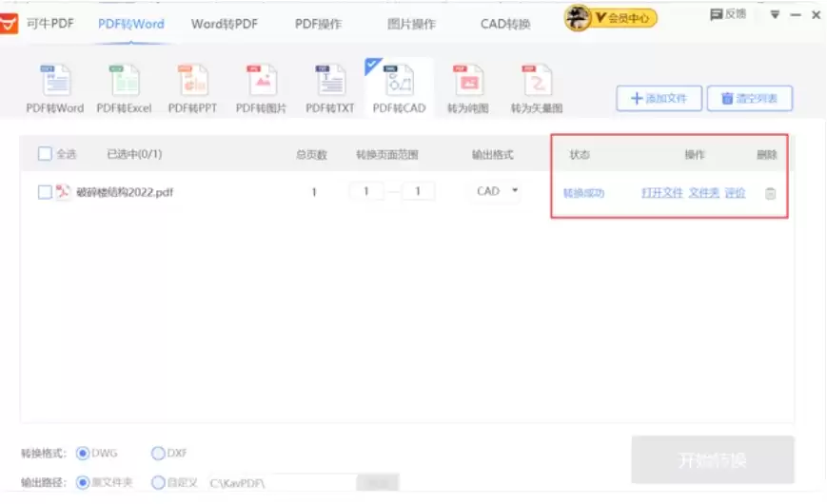The height and width of the screenshot is (504, 827).
Task: Choose the PDF转PPT conversion icon
Action: tap(192, 82)
